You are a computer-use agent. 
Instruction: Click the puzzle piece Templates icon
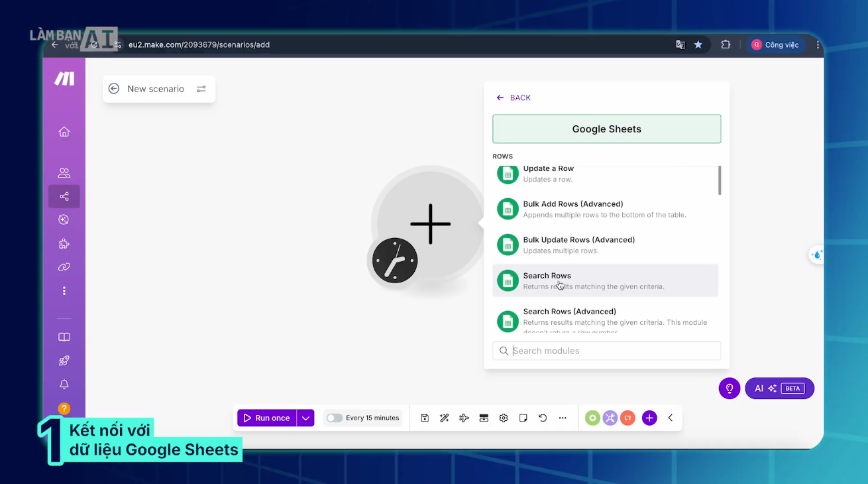click(x=64, y=243)
